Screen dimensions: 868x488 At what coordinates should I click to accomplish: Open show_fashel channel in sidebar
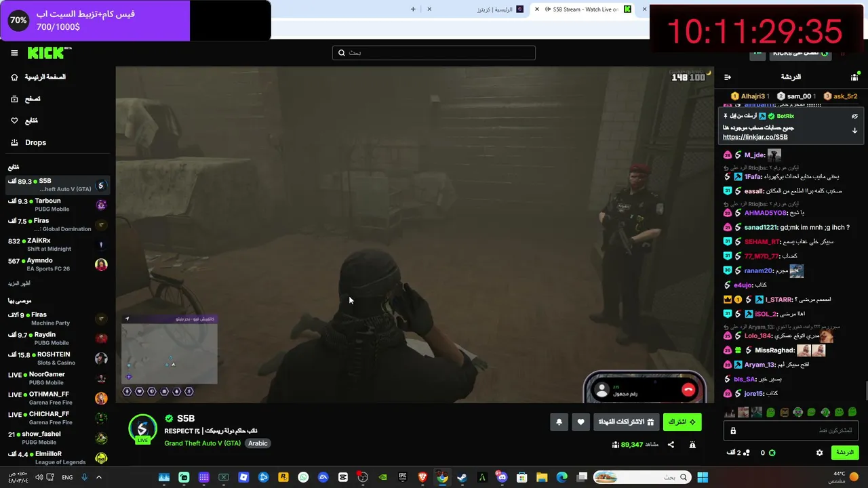(x=58, y=438)
